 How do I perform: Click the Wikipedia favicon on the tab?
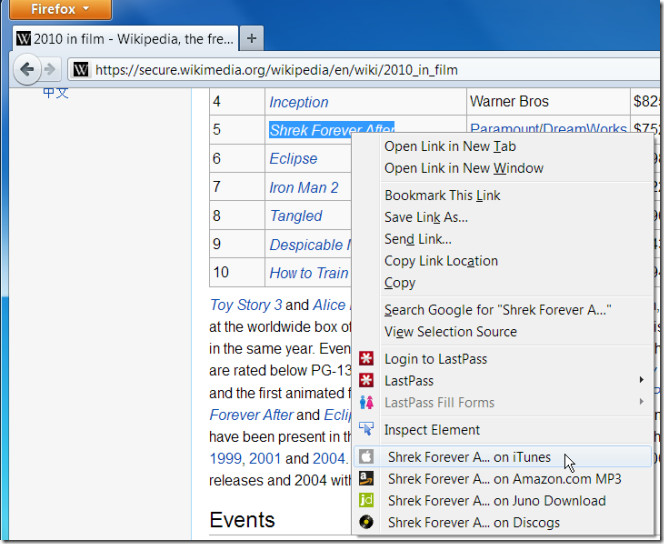pyautogui.click(x=23, y=39)
